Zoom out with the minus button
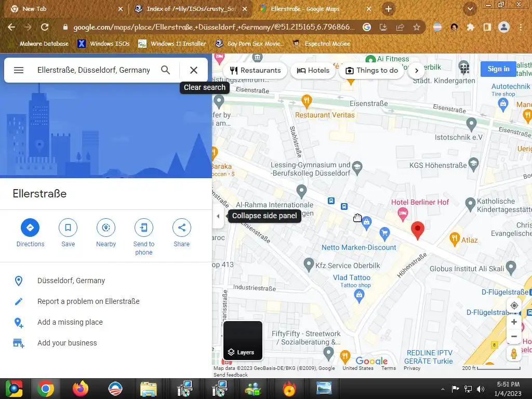Viewport: 532px width, 399px height. coord(514,337)
